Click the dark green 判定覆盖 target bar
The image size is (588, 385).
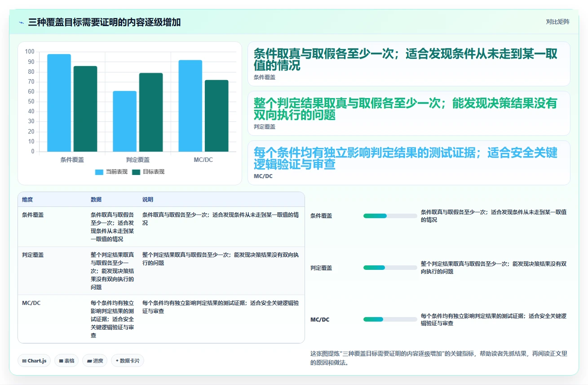pos(151,112)
